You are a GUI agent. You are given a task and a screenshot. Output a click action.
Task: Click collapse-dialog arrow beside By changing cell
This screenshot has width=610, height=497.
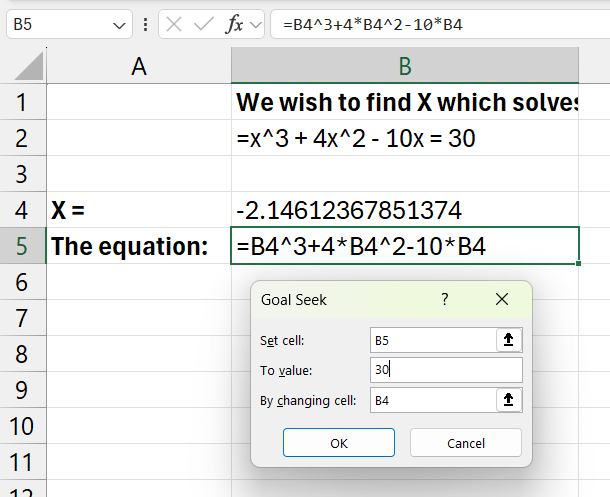[x=508, y=400]
